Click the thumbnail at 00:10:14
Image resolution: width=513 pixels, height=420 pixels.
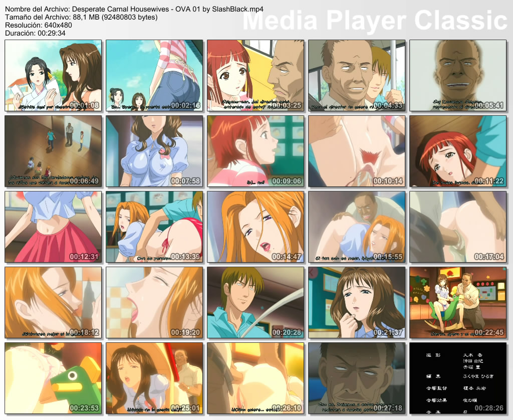pyautogui.click(x=357, y=151)
